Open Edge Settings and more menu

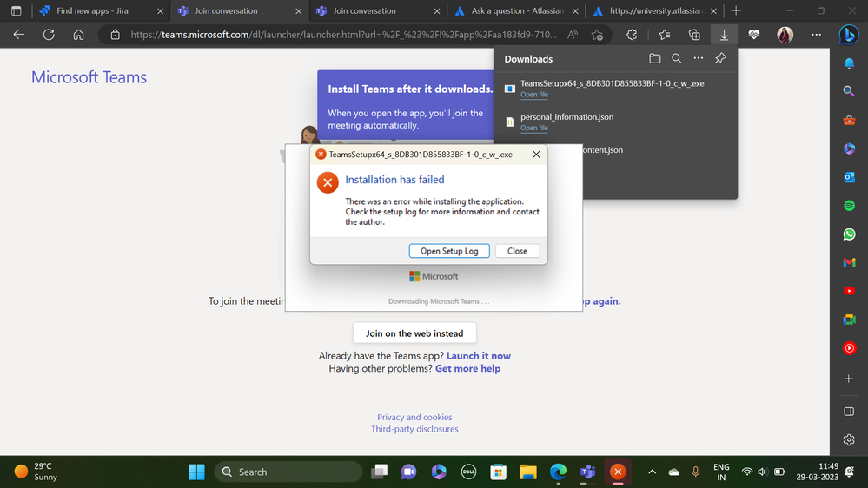[x=816, y=35]
